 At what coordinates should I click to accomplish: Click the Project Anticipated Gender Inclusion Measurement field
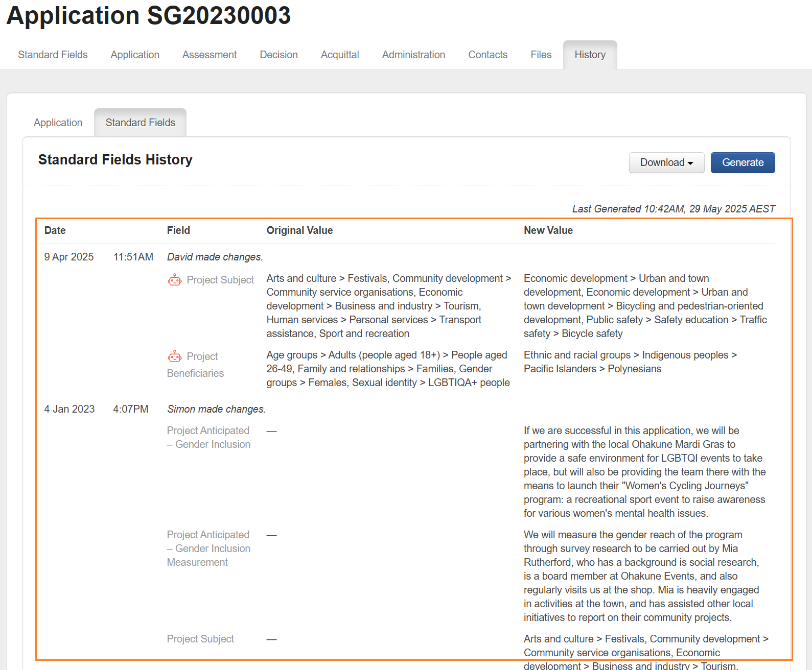208,548
